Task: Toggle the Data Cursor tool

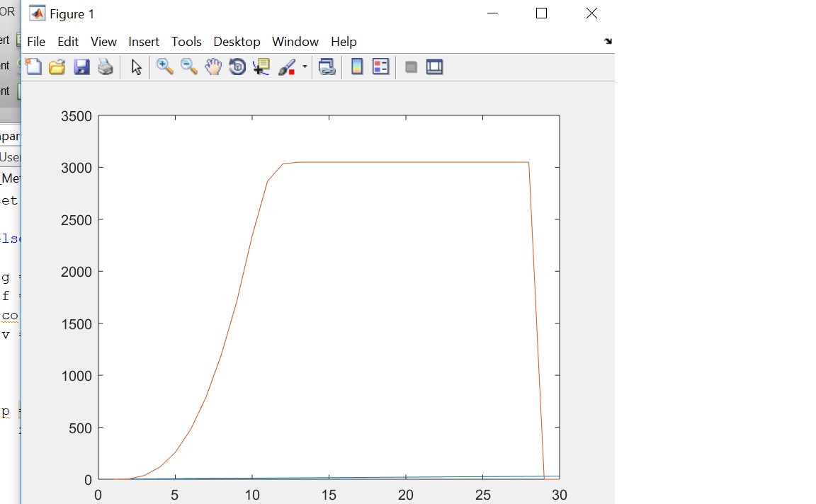Action: (261, 67)
